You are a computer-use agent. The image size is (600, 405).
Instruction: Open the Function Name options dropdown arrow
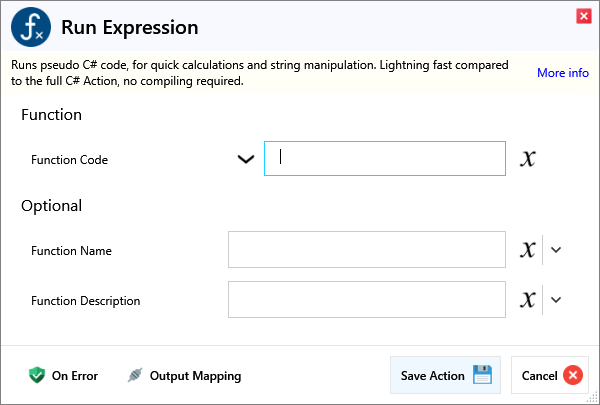[556, 250]
